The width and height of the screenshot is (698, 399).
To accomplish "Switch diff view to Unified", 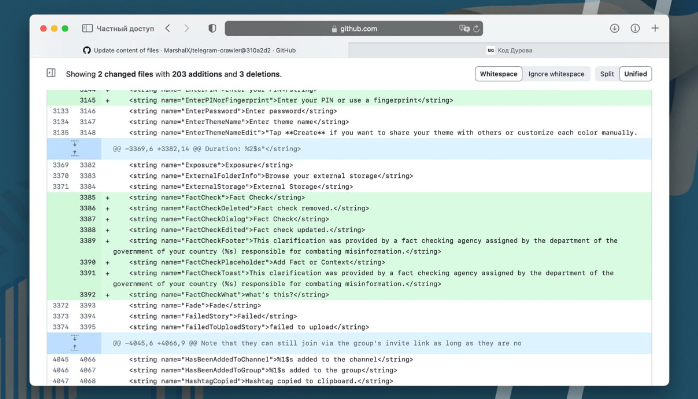I will tap(635, 74).
